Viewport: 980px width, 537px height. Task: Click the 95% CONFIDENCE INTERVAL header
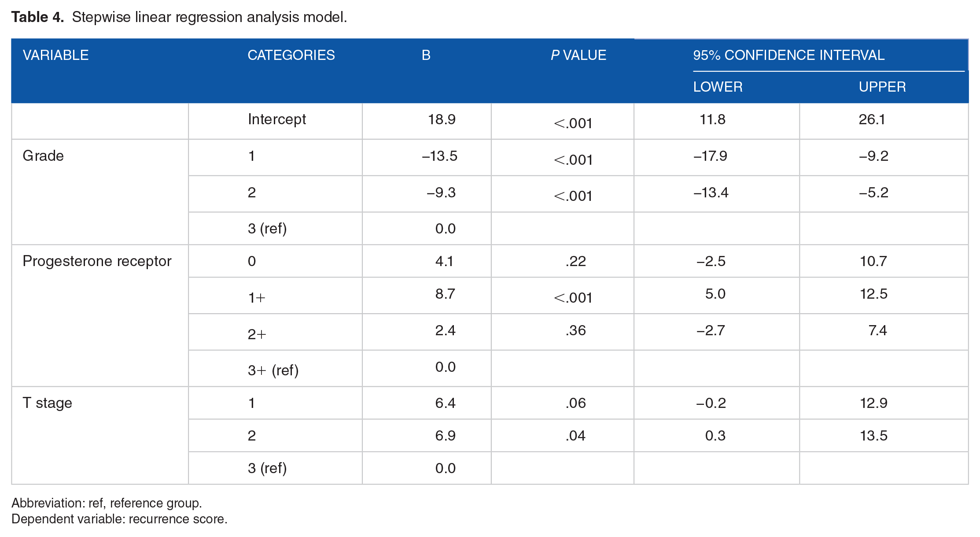(x=788, y=55)
